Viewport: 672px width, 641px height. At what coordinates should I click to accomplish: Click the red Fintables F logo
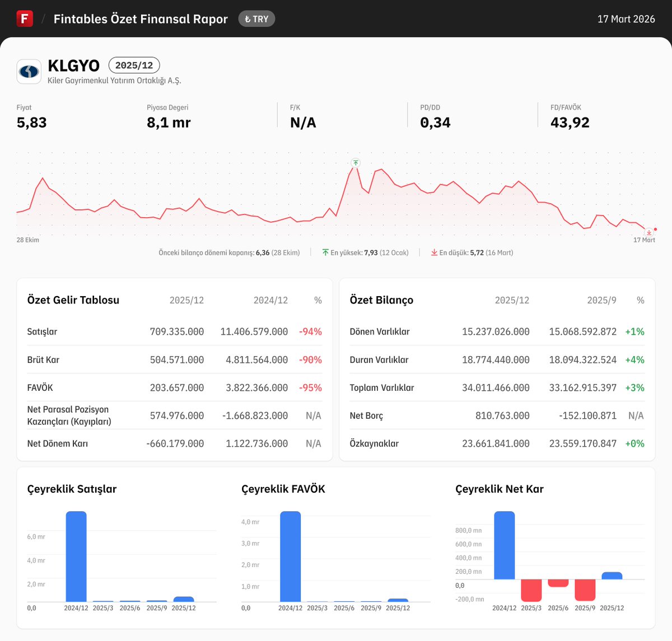25,18
